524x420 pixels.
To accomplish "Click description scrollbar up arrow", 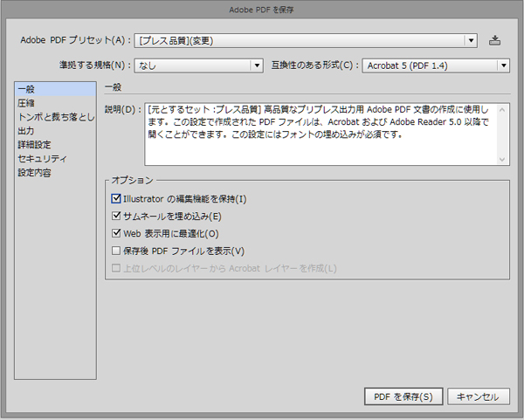I will [x=502, y=110].
